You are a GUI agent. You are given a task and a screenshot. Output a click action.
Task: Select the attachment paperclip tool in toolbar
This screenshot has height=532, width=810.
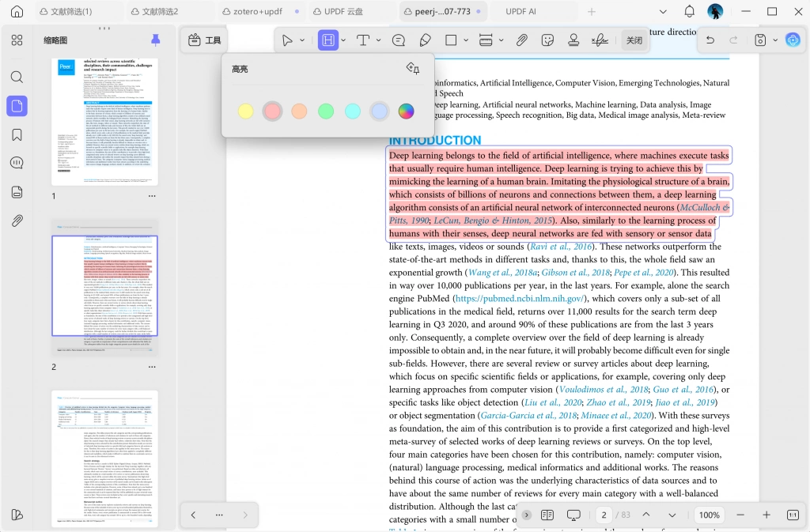tap(522, 40)
